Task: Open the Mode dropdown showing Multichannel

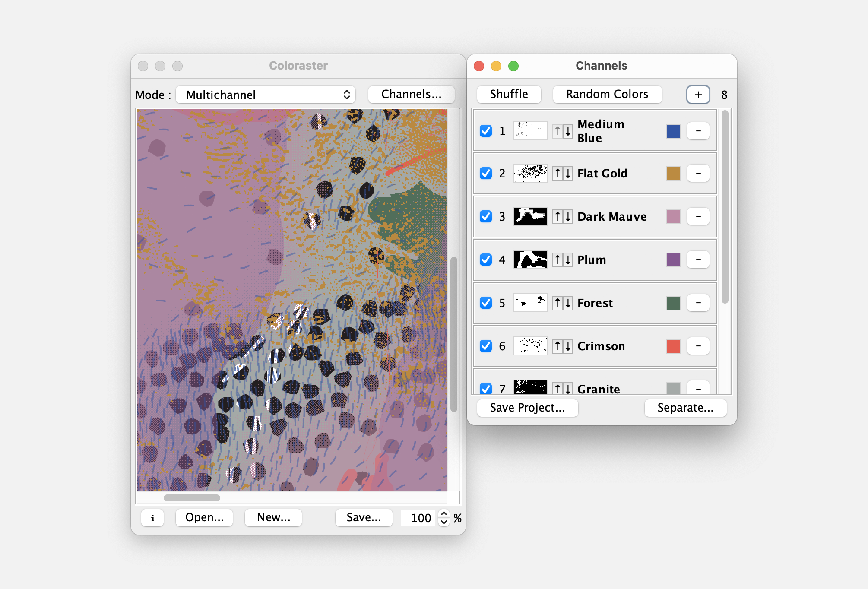Action: click(x=266, y=95)
